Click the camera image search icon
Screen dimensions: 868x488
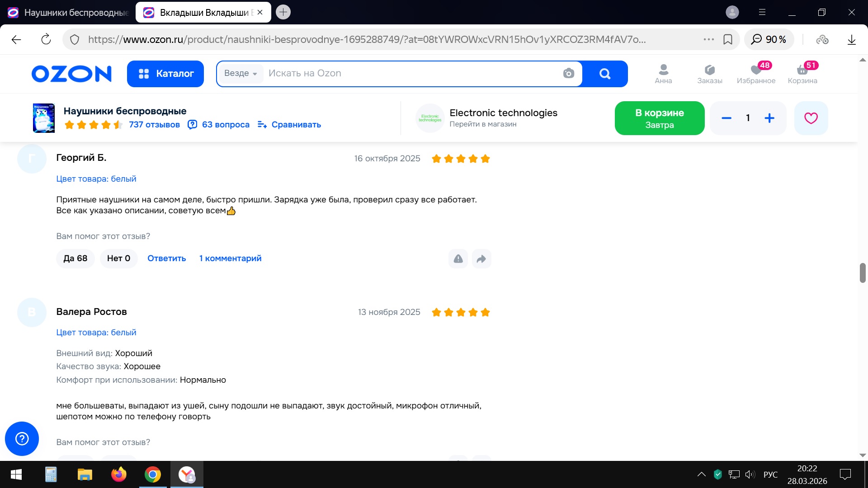coord(568,74)
